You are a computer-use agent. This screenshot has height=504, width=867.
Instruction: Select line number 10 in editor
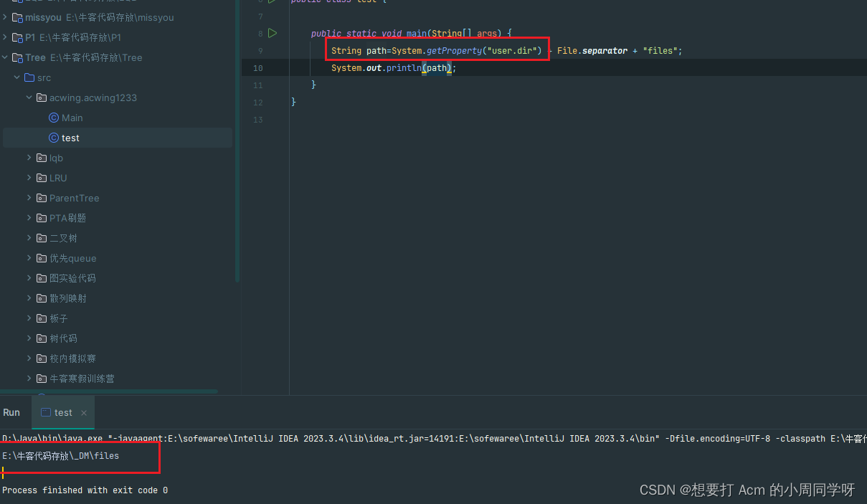[x=257, y=67]
